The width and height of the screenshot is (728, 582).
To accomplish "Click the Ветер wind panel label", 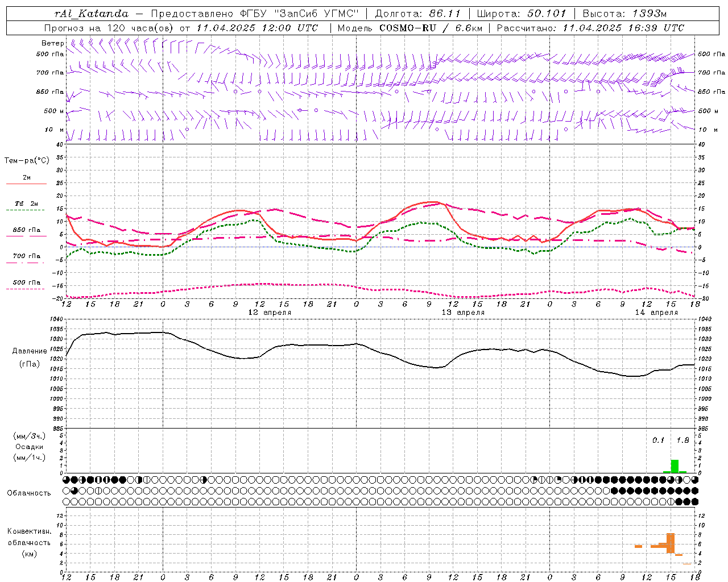I will [53, 43].
